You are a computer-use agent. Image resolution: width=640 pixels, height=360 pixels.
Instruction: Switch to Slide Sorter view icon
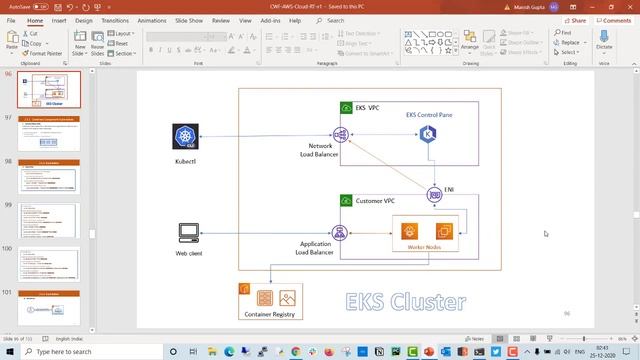click(x=516, y=339)
